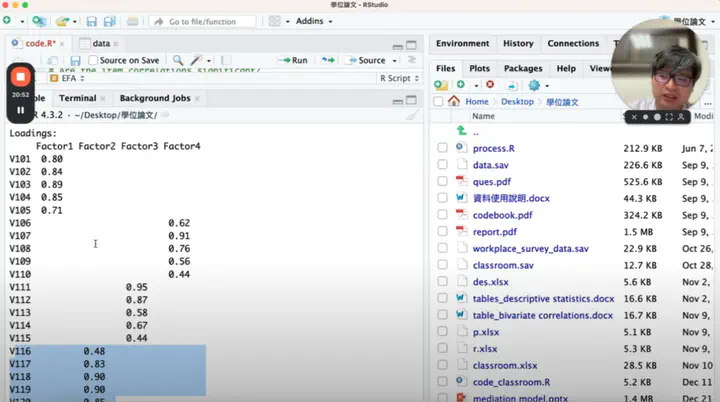Image resolution: width=720 pixels, height=402 pixels.
Task: Check the box next to report.pdf
Action: click(x=442, y=232)
